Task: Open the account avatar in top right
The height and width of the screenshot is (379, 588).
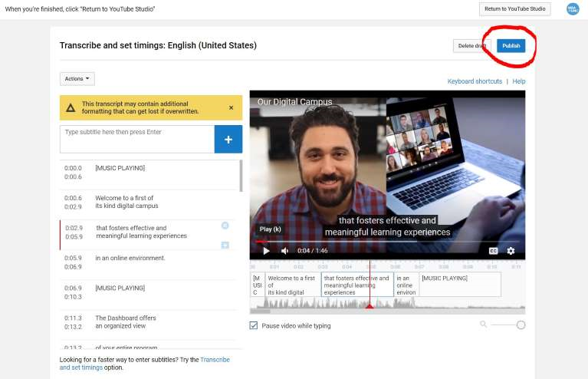Action: [x=572, y=9]
